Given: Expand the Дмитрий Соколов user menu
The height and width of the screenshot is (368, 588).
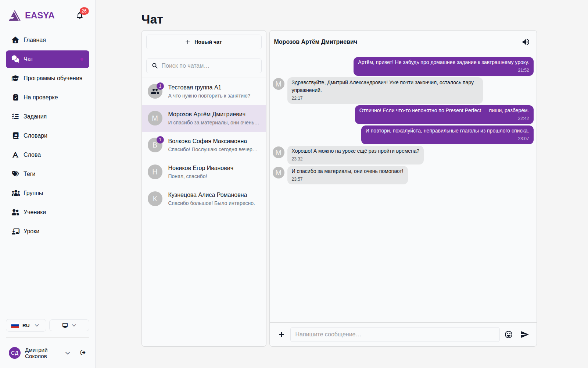Looking at the screenshot, I should coord(68,353).
